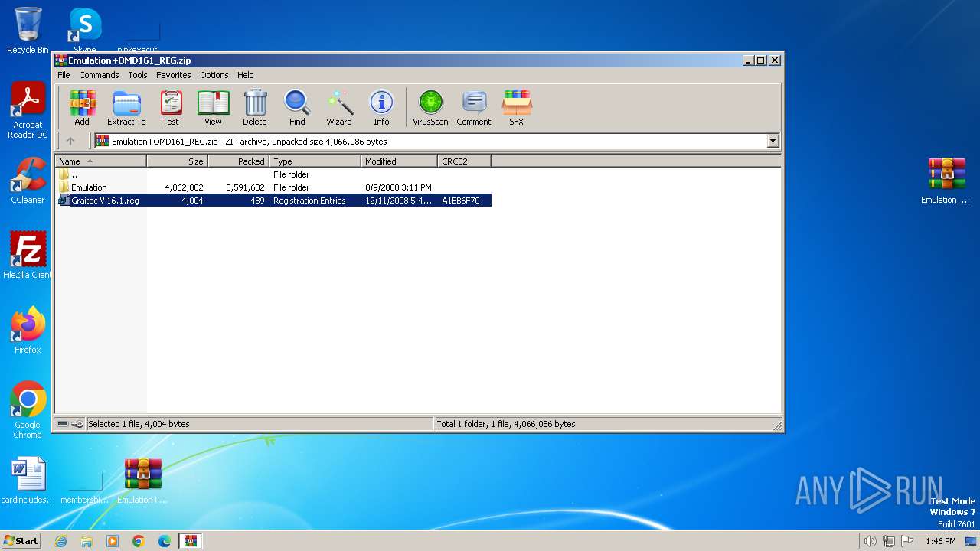The width and height of the screenshot is (980, 551).
Task: Open the View file tool
Action: 213,107
